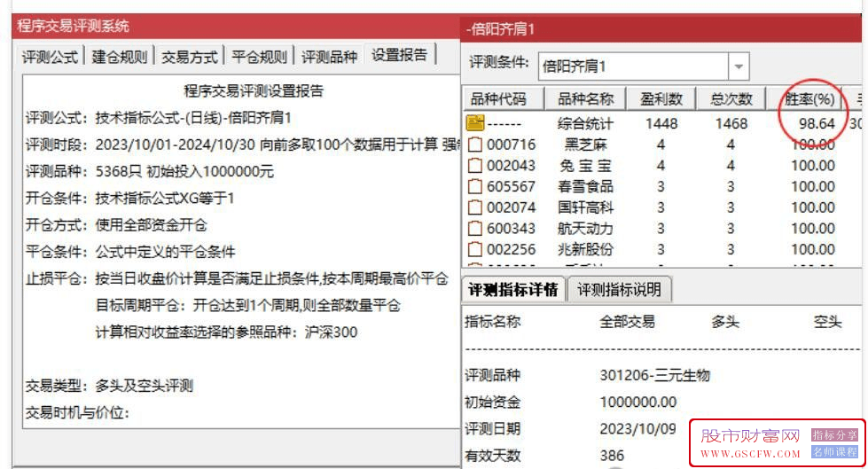868x469 pixels.
Task: Select the 综合统计 summary row name
Action: [585, 123]
